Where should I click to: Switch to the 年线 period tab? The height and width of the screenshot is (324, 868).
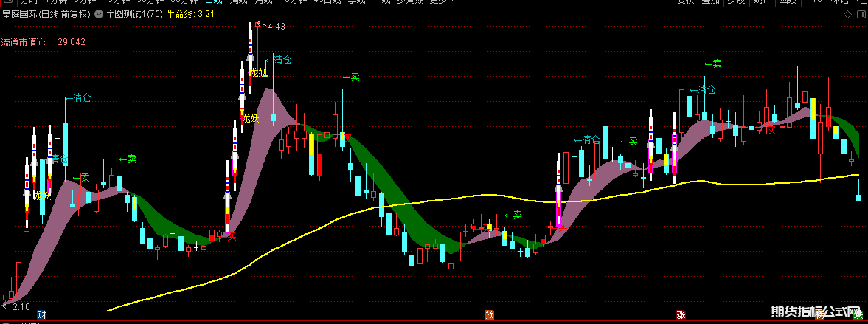pyautogui.click(x=382, y=1)
